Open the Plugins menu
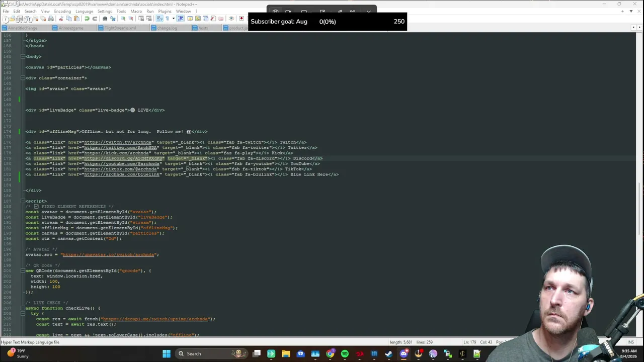 pos(165,11)
